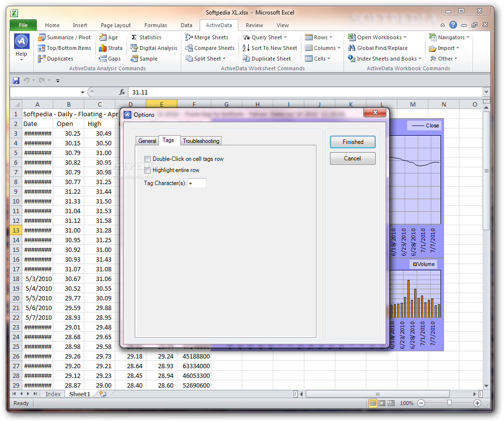
Task: Switch to the Review ribbon tab
Action: click(x=254, y=25)
